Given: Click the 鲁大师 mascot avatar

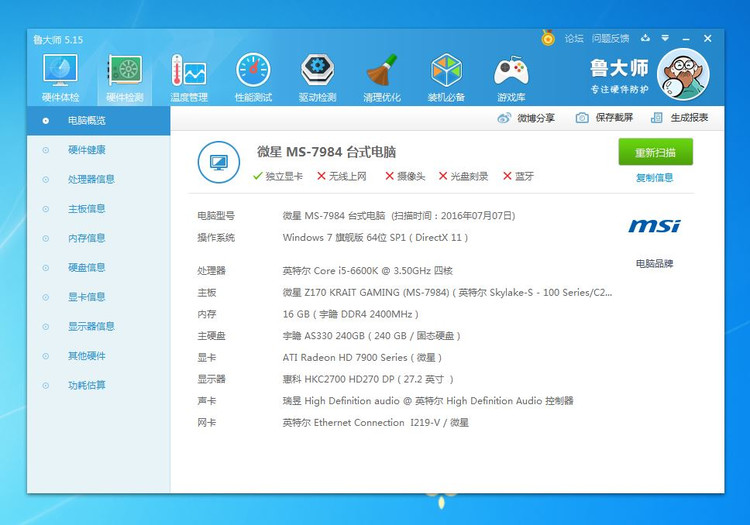Looking at the screenshot, I should tap(683, 74).
